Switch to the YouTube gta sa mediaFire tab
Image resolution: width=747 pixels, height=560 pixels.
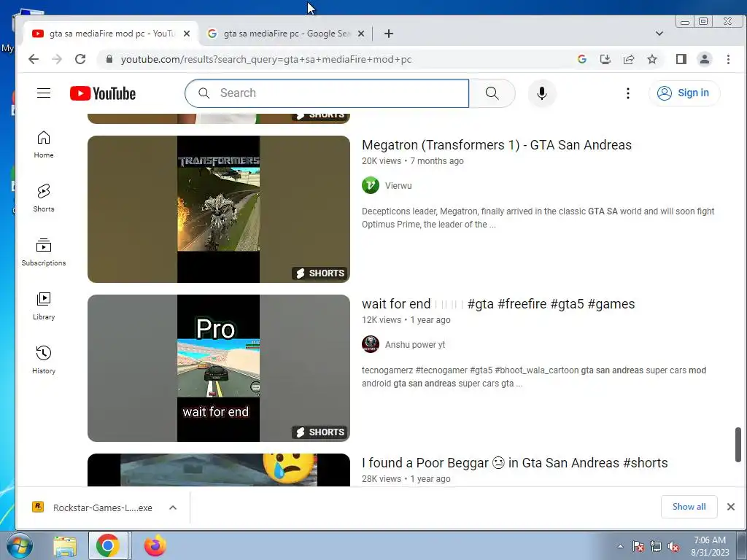pos(111,34)
